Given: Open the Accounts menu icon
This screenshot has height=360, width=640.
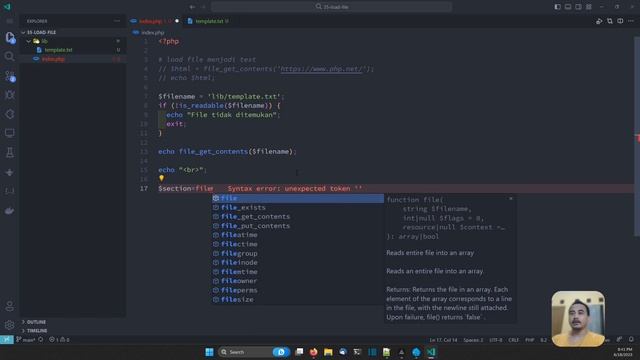Looking at the screenshot, I should coord(9,306).
